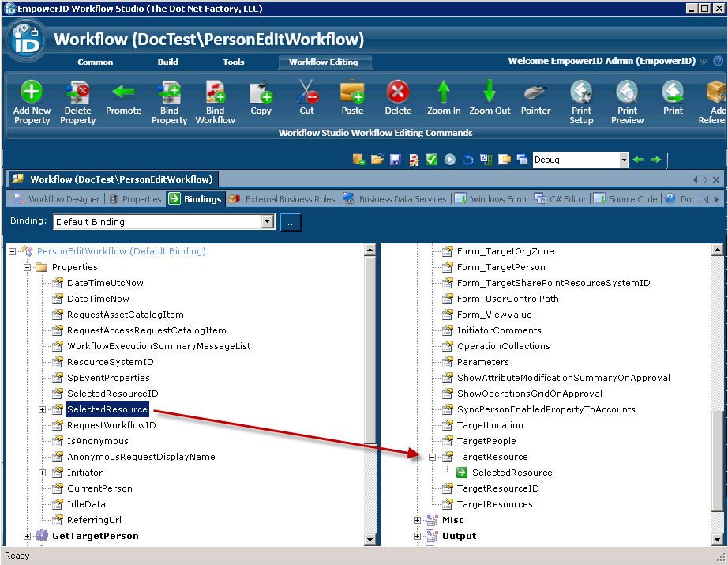Collapse the TargetResource tree node

tap(432, 457)
